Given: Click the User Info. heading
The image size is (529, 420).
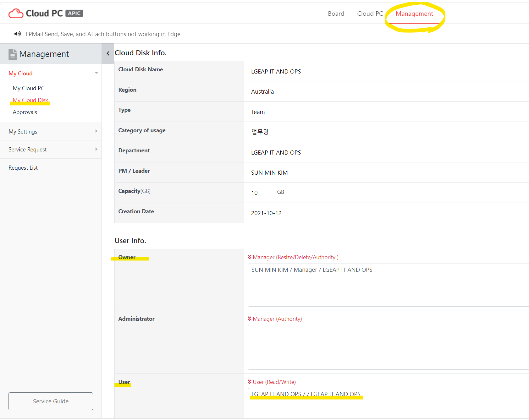Looking at the screenshot, I should click(130, 241).
